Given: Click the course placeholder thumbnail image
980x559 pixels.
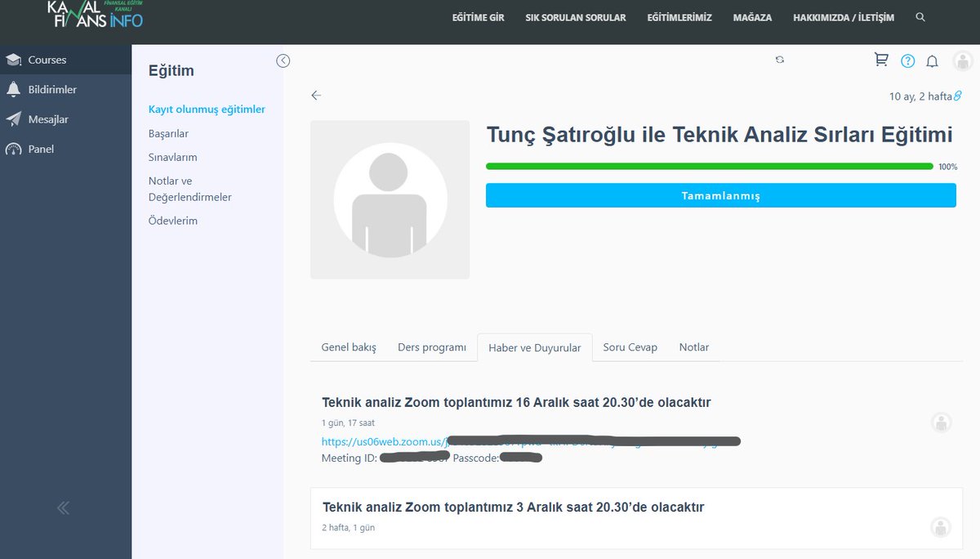Looking at the screenshot, I should click(390, 200).
